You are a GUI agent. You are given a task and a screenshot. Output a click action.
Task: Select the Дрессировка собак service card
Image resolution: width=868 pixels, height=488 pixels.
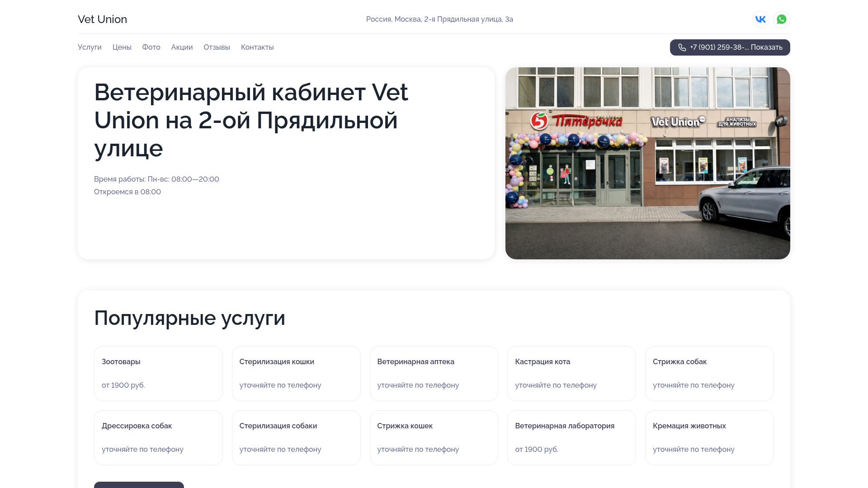pyautogui.click(x=158, y=438)
